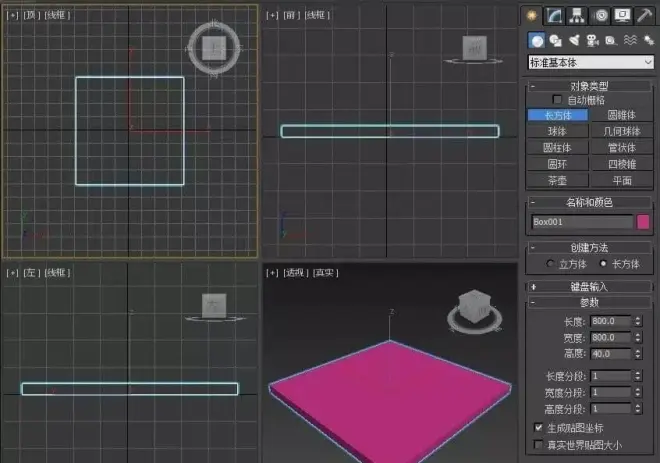Image resolution: width=660 pixels, height=463 pixels.
Task: Expand the 键盘输入 rollout
Action: [589, 287]
